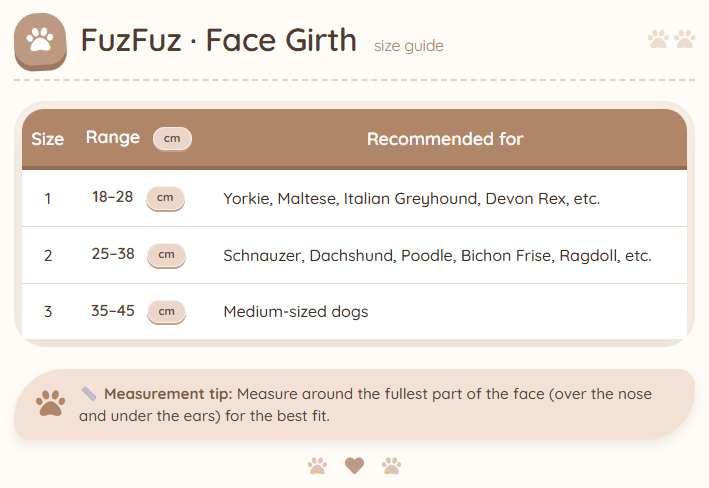This screenshot has width=709, height=488.
Task: Select the size 1 row number
Action: click(48, 198)
